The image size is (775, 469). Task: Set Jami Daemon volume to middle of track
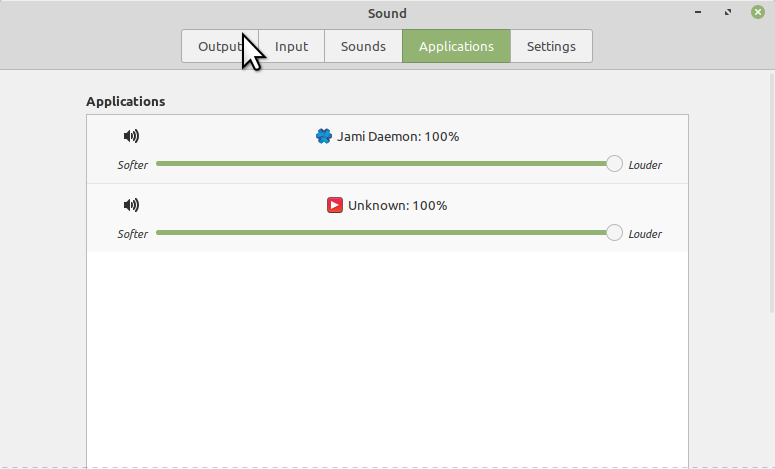coord(385,164)
